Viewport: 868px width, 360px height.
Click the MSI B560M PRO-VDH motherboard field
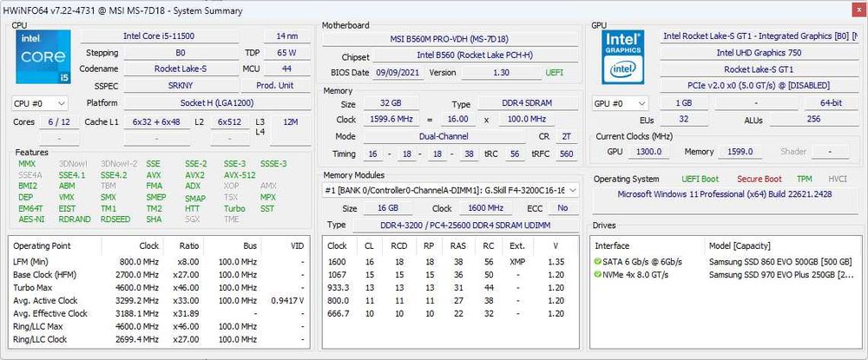click(x=450, y=39)
